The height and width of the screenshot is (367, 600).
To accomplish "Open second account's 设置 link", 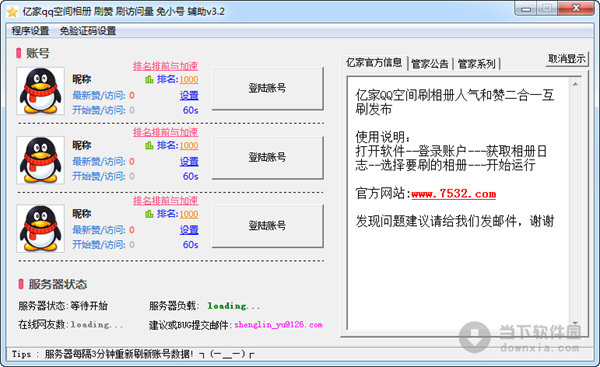I will tap(189, 161).
